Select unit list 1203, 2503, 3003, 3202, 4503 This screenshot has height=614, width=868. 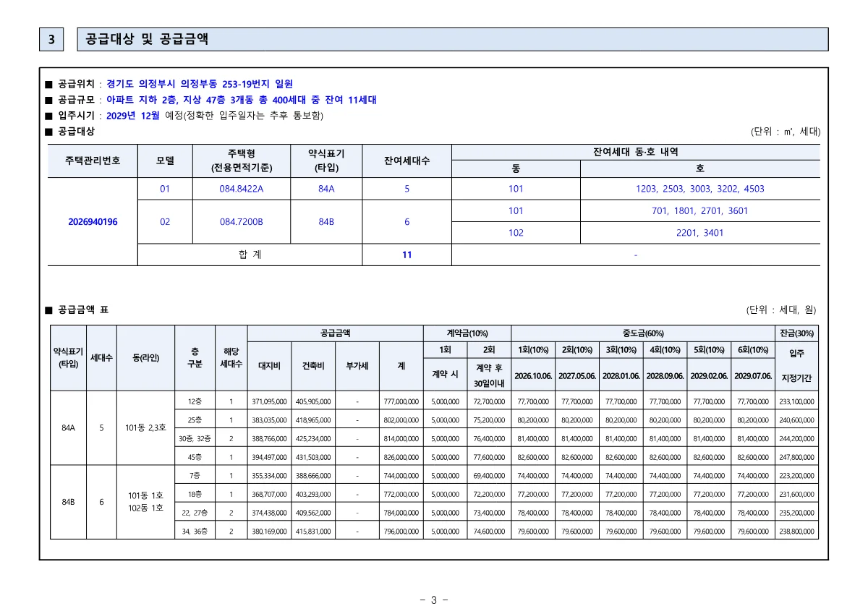click(x=699, y=189)
